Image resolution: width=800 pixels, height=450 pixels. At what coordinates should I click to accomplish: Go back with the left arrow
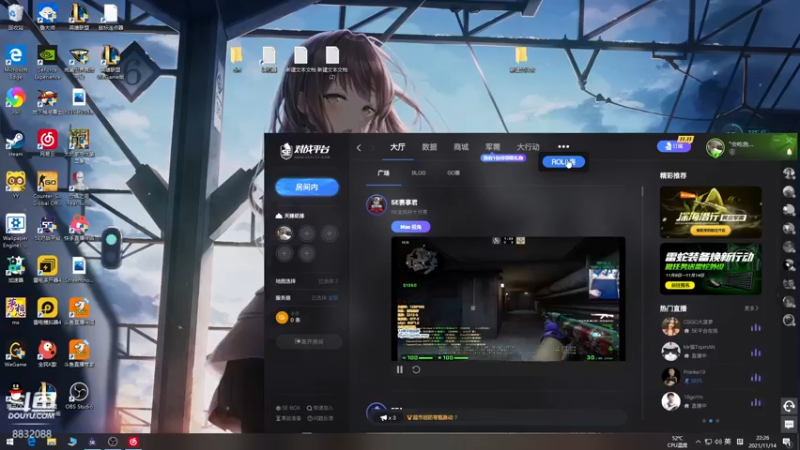point(359,147)
